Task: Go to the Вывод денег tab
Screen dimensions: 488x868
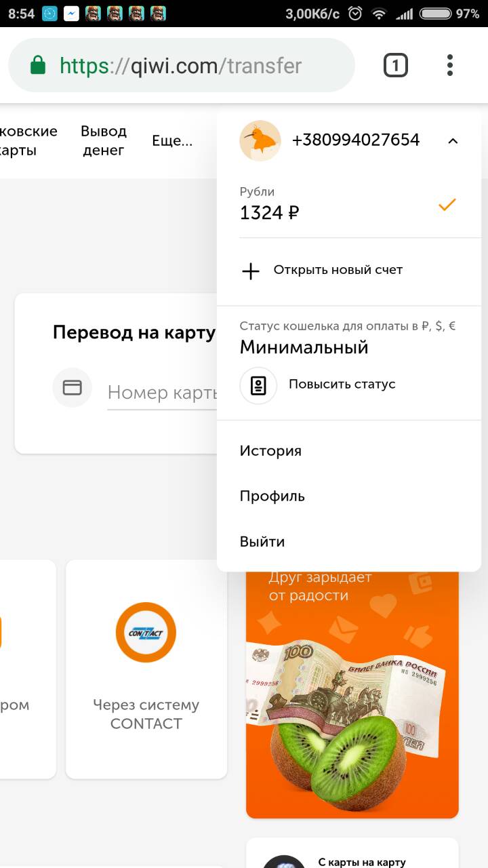Action: [x=104, y=140]
